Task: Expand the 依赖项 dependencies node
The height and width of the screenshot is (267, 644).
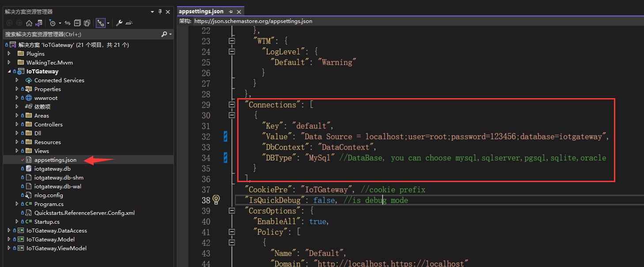Action: click(17, 107)
